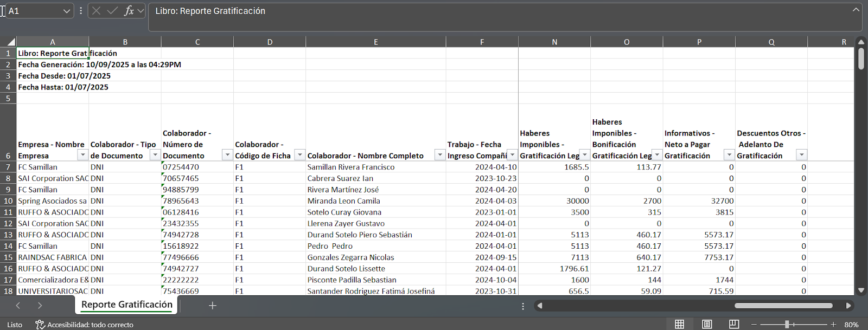Viewport: 868px width, 330px height.
Task: Select cell 'Pisconte Padilla Sebastian'
Action: point(376,280)
